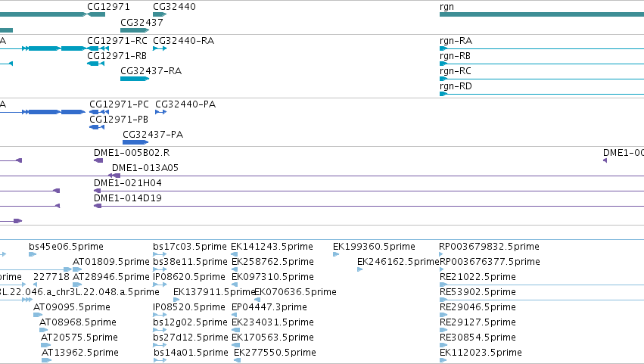Open EST AT20575.5prime
Screen dimensions: 644x364
click(x=79, y=338)
